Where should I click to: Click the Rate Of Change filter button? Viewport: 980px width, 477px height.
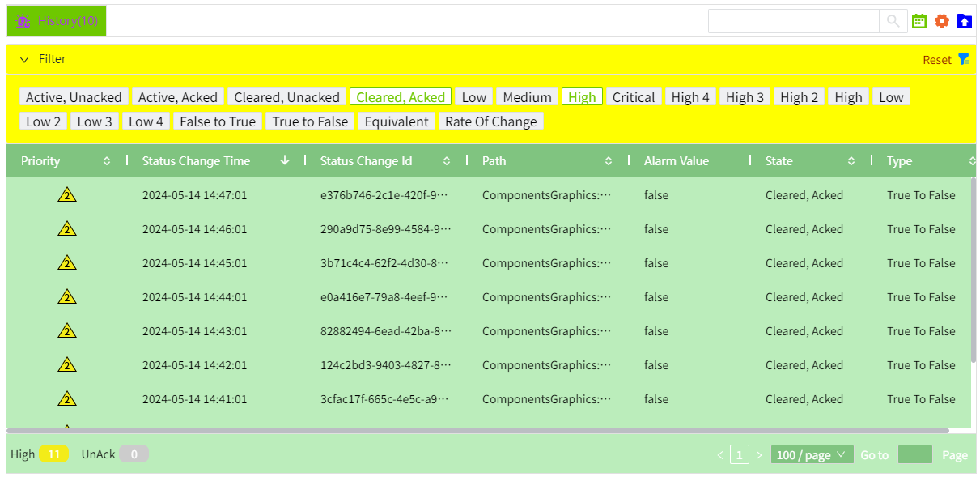coord(490,121)
